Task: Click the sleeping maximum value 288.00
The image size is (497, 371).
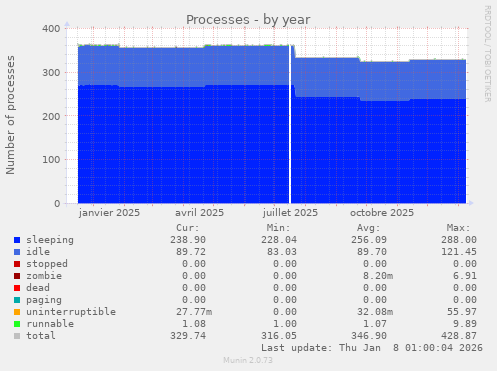Action: 459,240
